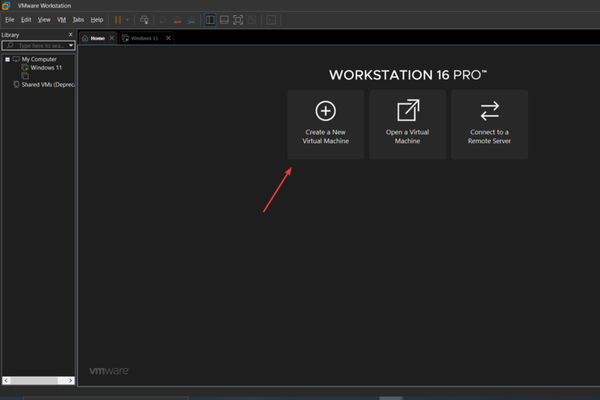Click the Create a New Virtual Machine tile
The image size is (600, 400).
325,124
